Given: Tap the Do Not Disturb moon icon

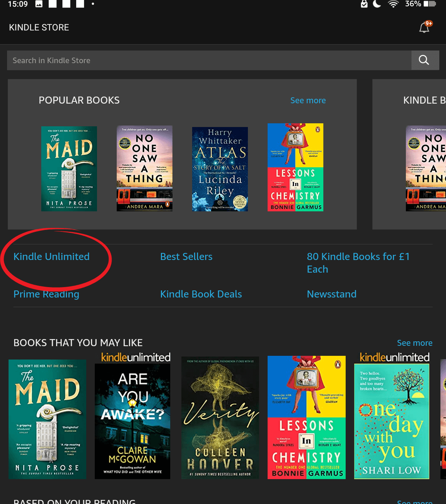Looking at the screenshot, I should 377,4.
